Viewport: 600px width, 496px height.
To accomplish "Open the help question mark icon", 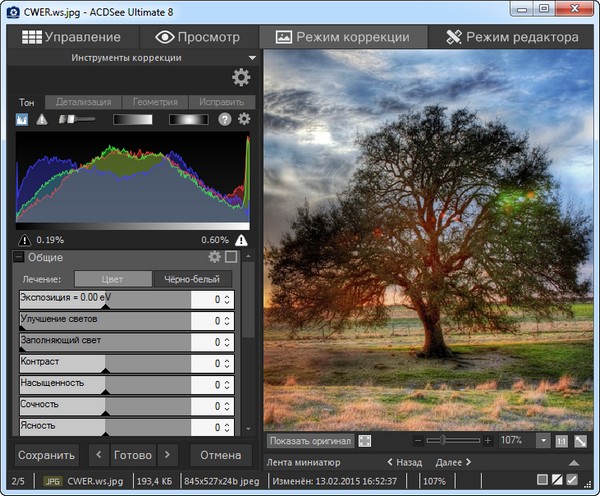I will pyautogui.click(x=225, y=119).
